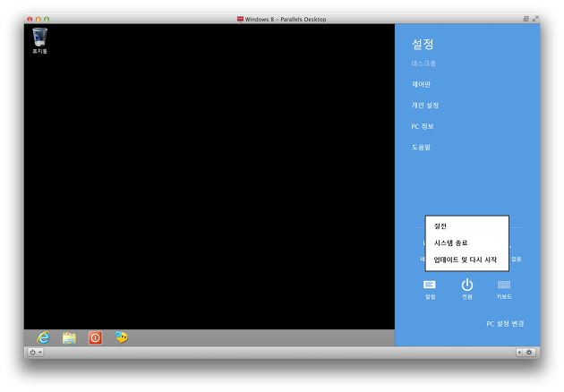Click the red power shortcut in taskbar

(95, 338)
